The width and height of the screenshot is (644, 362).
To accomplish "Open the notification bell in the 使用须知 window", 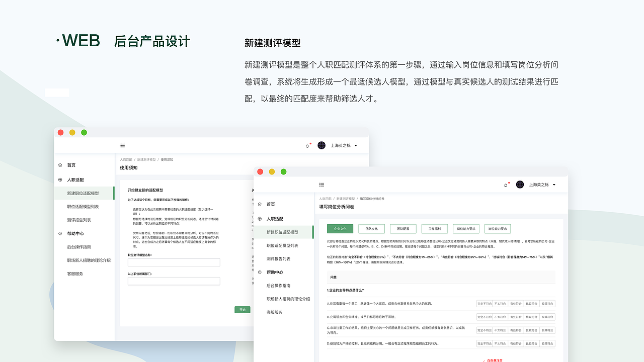I will coord(307,146).
